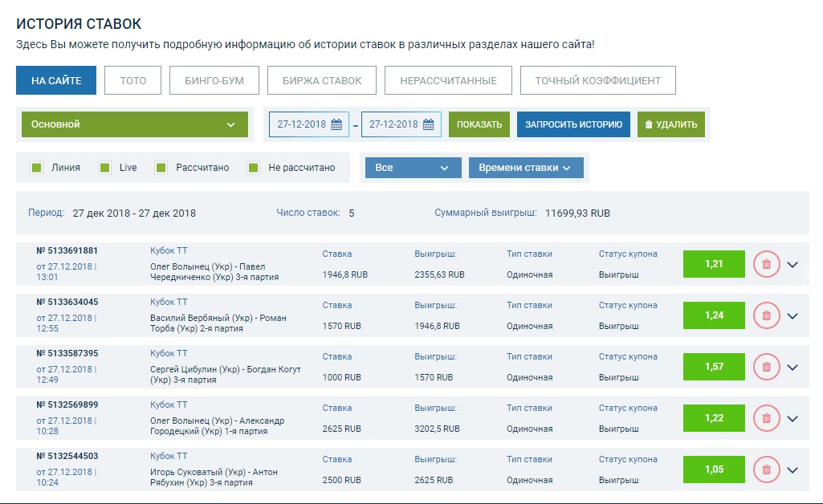Open the Все filter dropdown
The height and width of the screenshot is (504, 823).
(x=413, y=168)
